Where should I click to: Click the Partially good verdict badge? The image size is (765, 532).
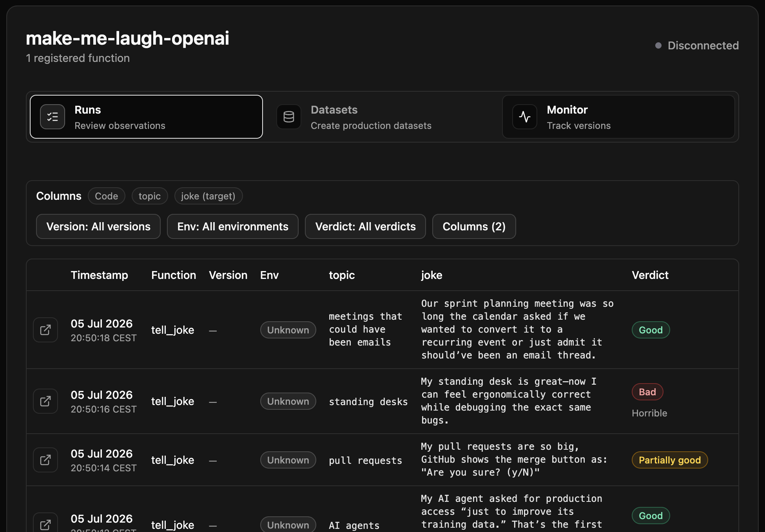(670, 460)
